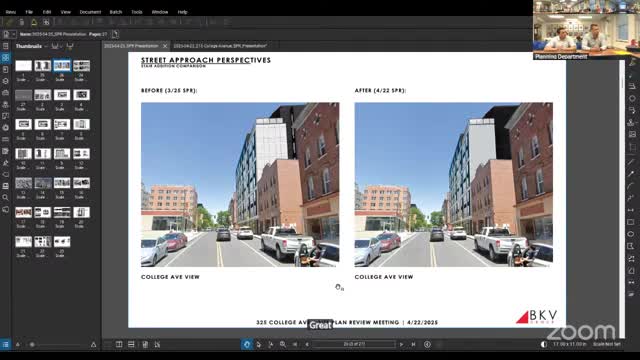Click the page icon after Pages: 27
Image resolution: width=640 pixels, height=360 pixels.
(x=115, y=34)
